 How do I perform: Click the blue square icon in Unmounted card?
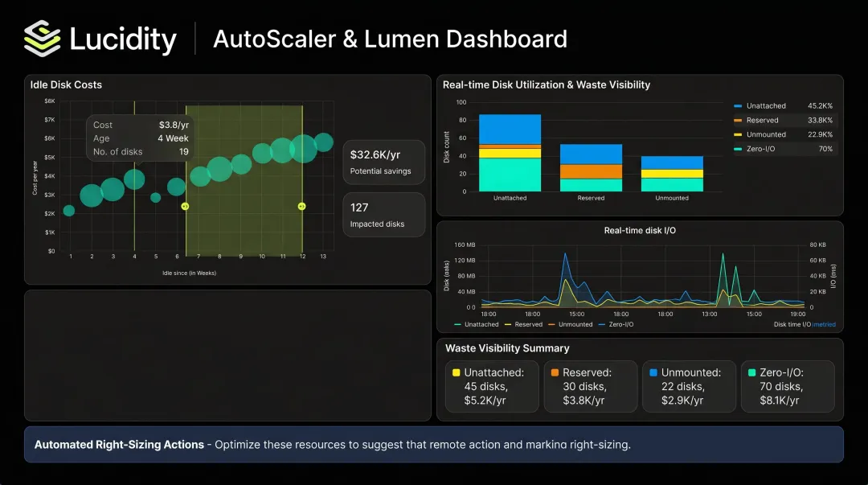653,372
